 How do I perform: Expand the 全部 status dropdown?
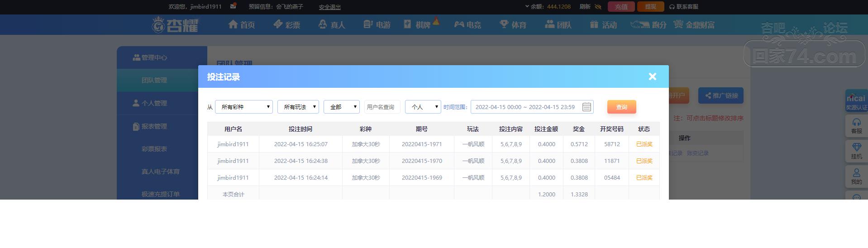342,107
